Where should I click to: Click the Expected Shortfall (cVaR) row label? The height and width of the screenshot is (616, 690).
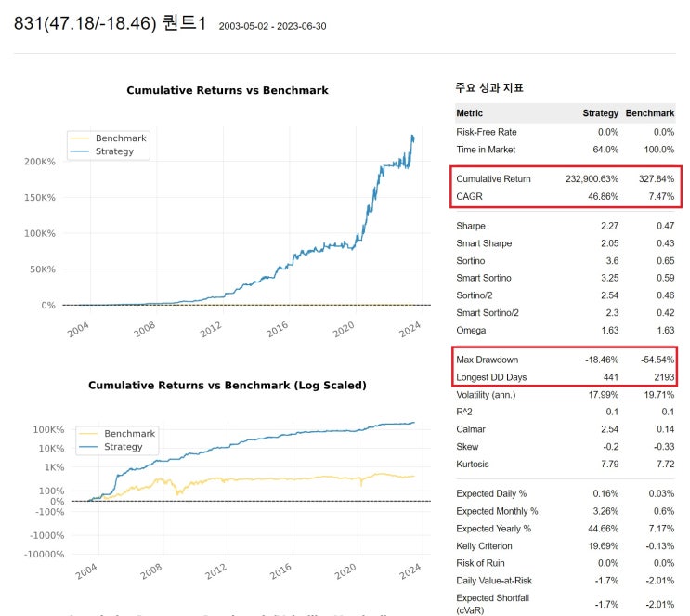tap(493, 604)
